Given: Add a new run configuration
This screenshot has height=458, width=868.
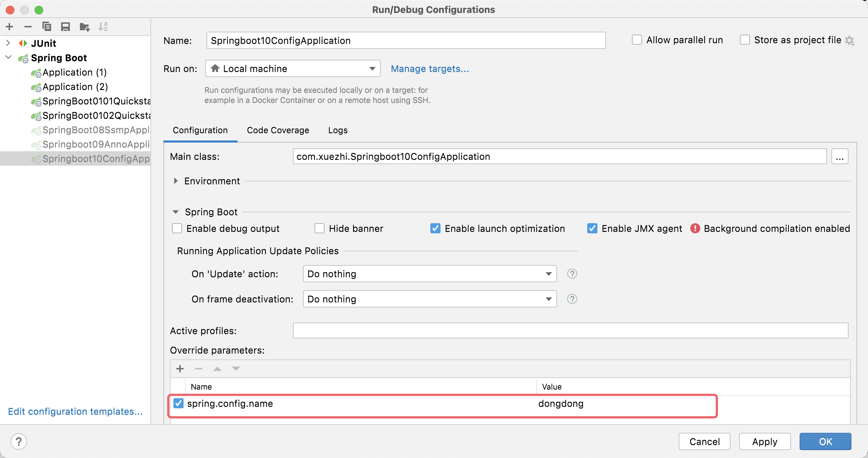Looking at the screenshot, I should tap(10, 27).
